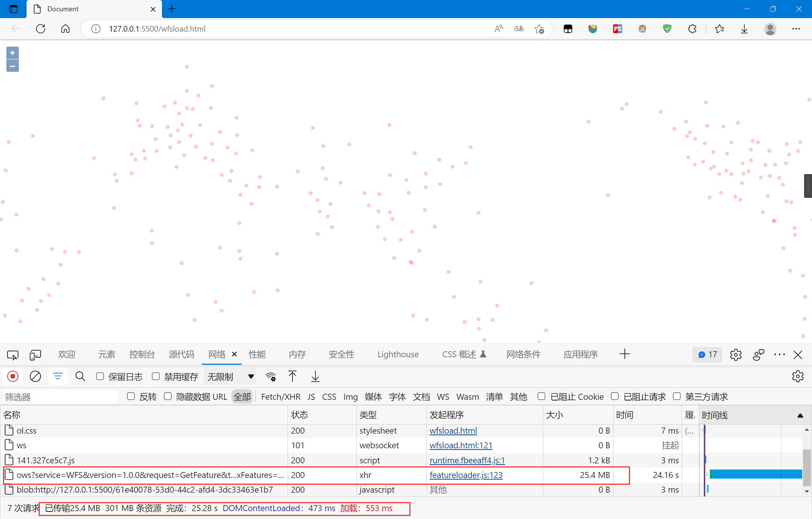Open browser Settings and more menu
812x519 pixels.
796,29
